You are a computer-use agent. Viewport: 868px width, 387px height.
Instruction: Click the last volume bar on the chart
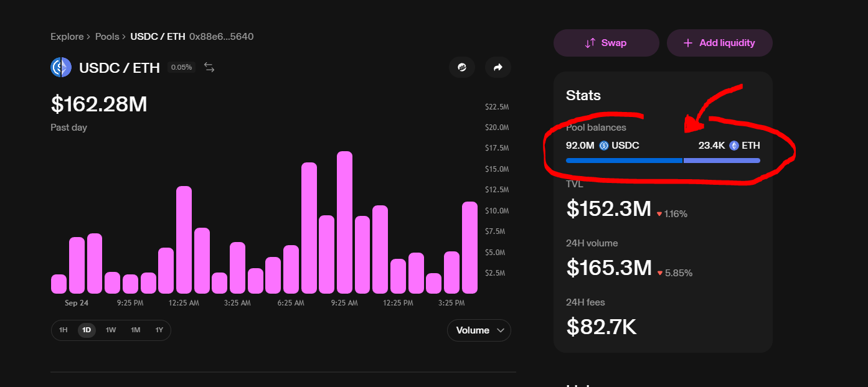[469, 248]
